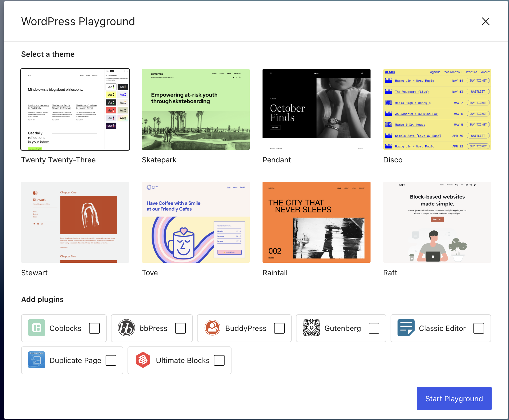The image size is (509, 420).
Task: Click the Duplicate Page plugin icon
Action: [x=37, y=360]
